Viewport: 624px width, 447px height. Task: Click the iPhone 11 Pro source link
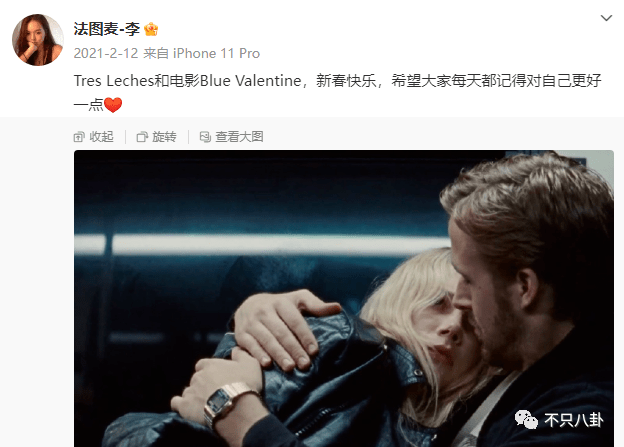pyautogui.click(x=216, y=53)
